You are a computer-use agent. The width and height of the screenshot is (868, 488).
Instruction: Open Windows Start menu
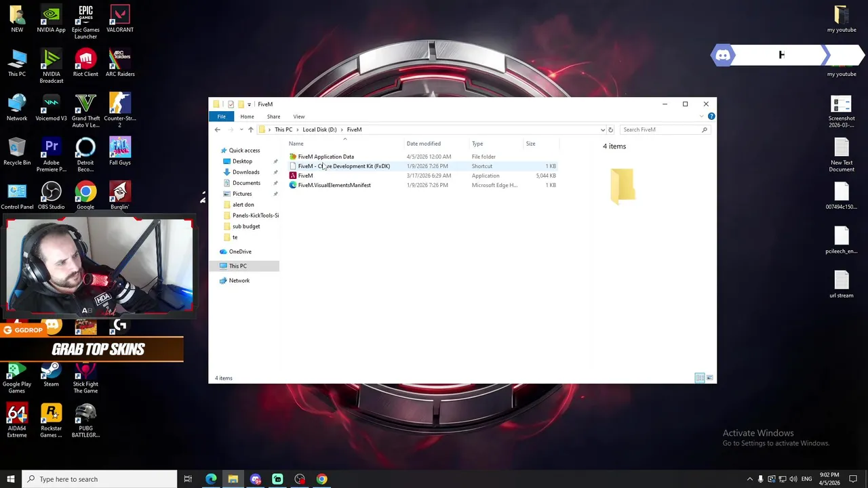pos(10,479)
